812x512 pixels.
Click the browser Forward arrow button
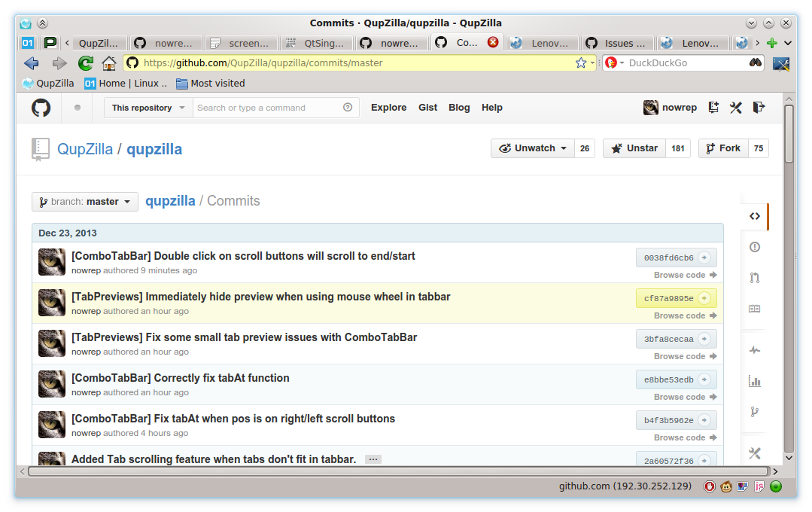coord(59,63)
